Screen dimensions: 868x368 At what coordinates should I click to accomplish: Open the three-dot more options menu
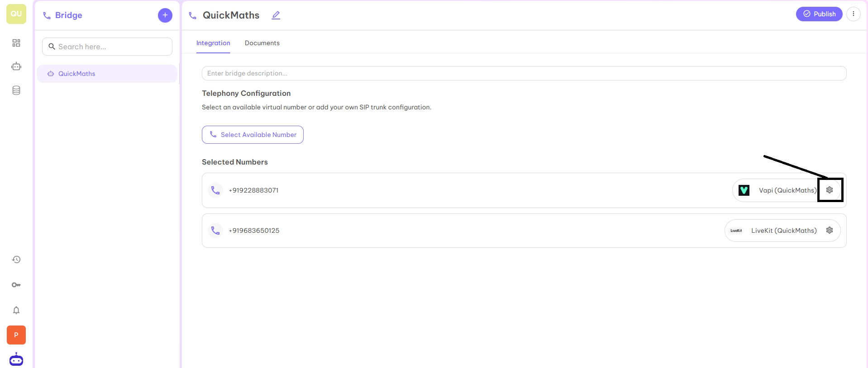[x=854, y=14]
